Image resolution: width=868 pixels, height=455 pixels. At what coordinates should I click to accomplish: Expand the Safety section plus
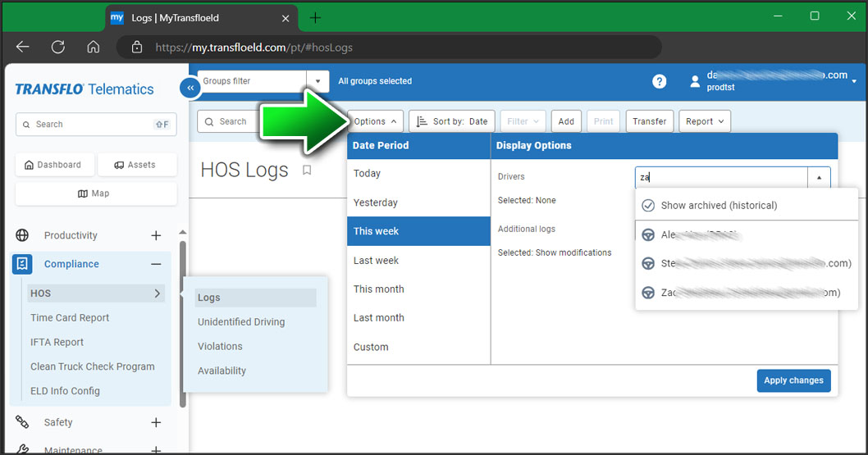(156, 422)
